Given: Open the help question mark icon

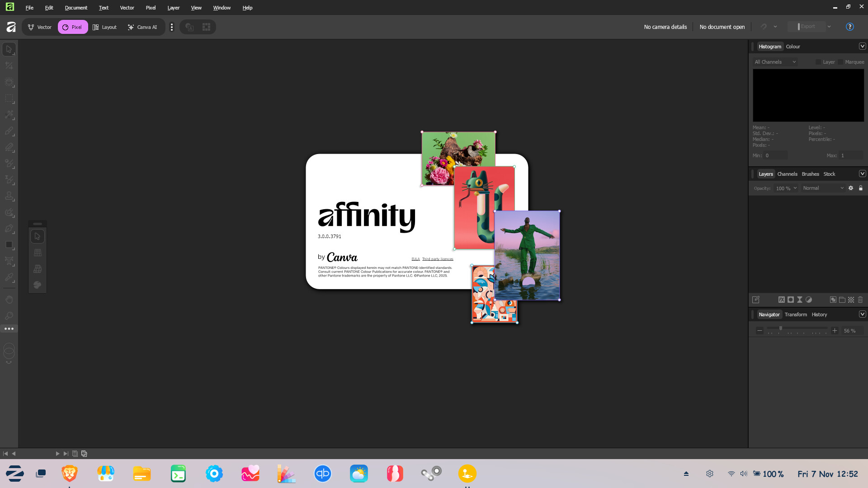Looking at the screenshot, I should [849, 27].
